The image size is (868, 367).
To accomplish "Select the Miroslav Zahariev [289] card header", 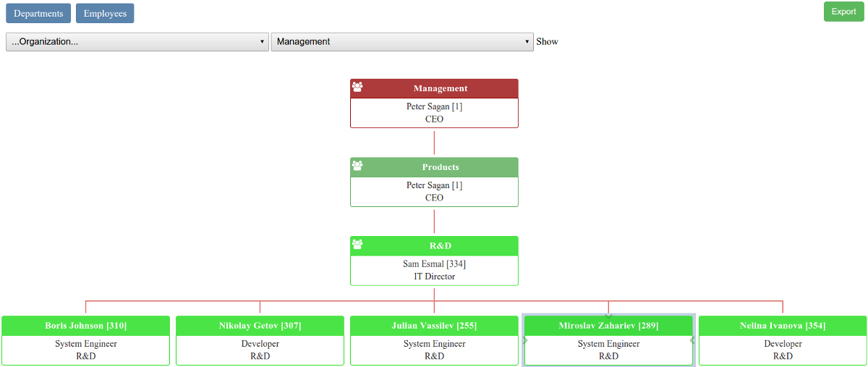I will click(x=608, y=326).
